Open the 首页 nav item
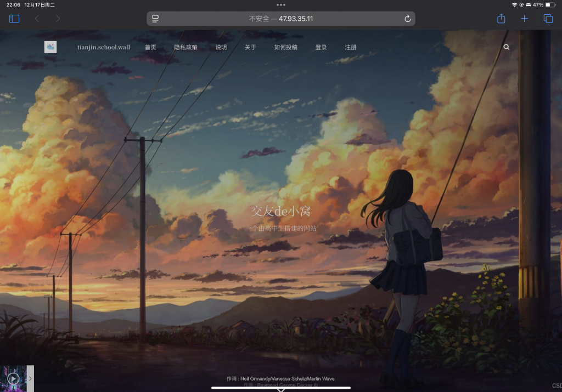Viewport: 562px width, 392px height. pos(150,47)
